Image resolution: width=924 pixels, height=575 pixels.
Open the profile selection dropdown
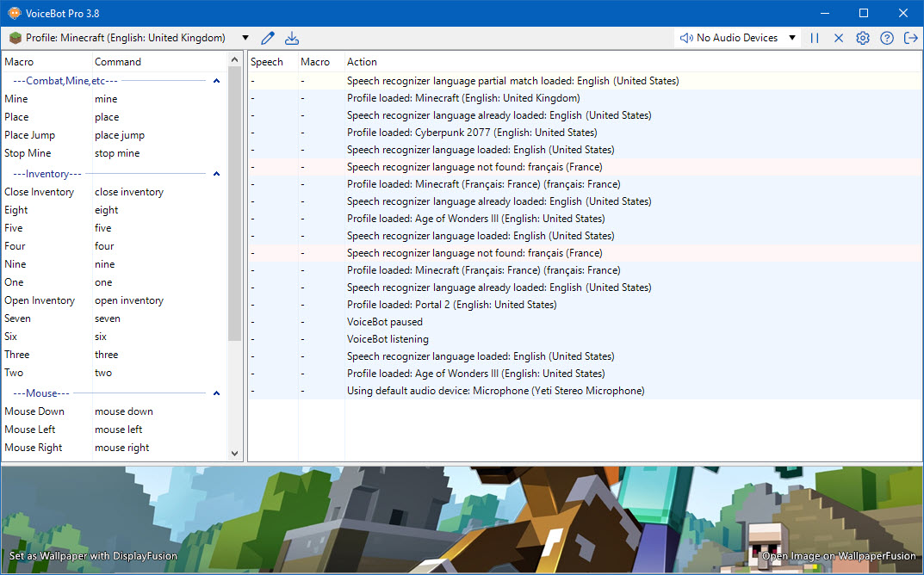[x=245, y=38]
